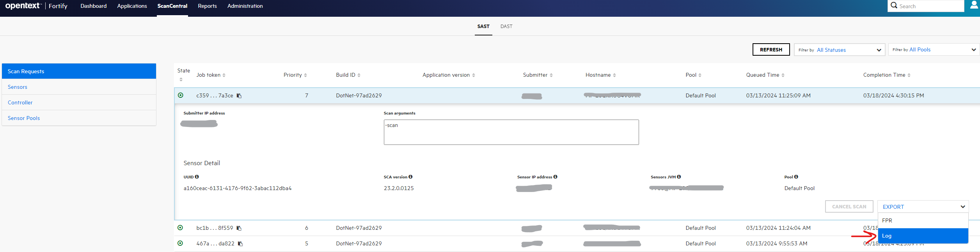Viewport: 980px width, 252px height.
Task: Open the user profile icon
Action: coord(974,5)
